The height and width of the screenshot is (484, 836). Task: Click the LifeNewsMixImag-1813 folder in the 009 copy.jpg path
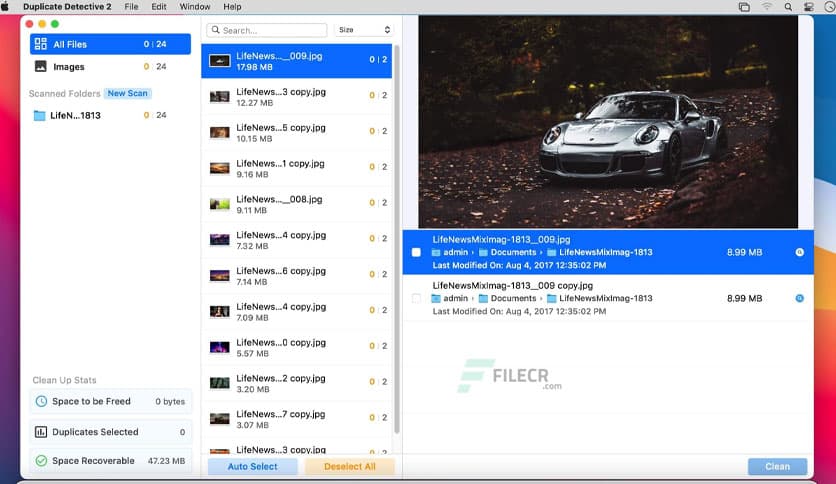click(x=600, y=299)
